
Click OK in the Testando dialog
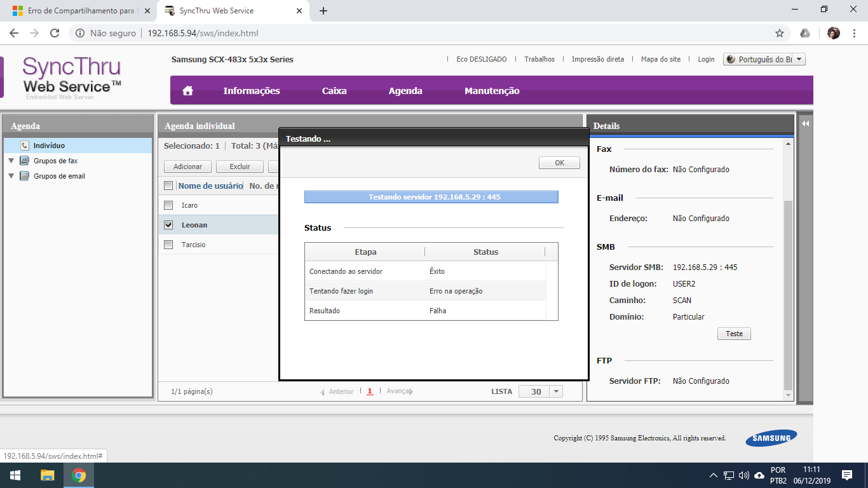coord(559,163)
